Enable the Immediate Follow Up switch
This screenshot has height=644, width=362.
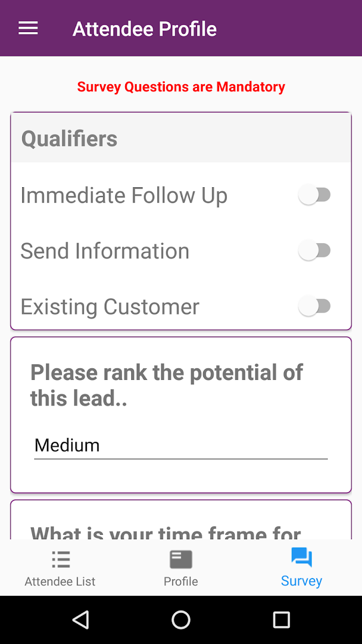coord(315,195)
